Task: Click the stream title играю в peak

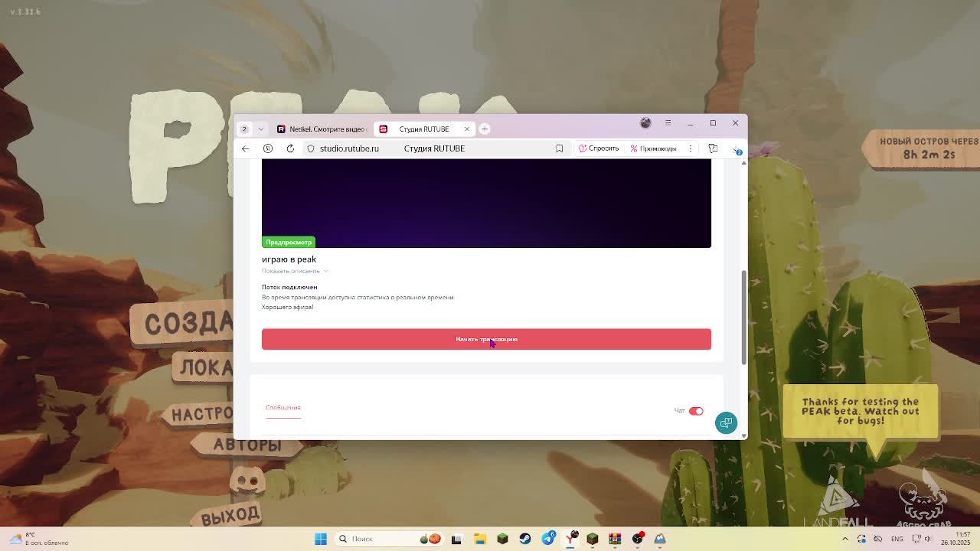Action: coord(289,259)
